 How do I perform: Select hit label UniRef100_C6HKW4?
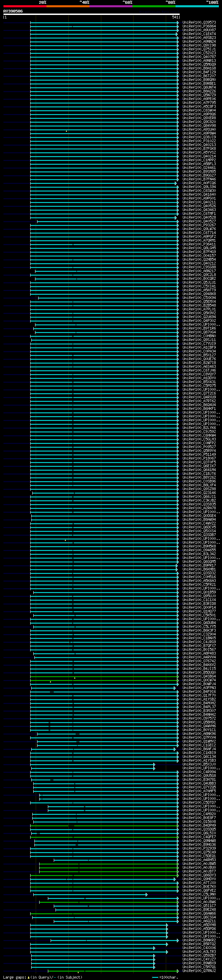coord(199,435)
